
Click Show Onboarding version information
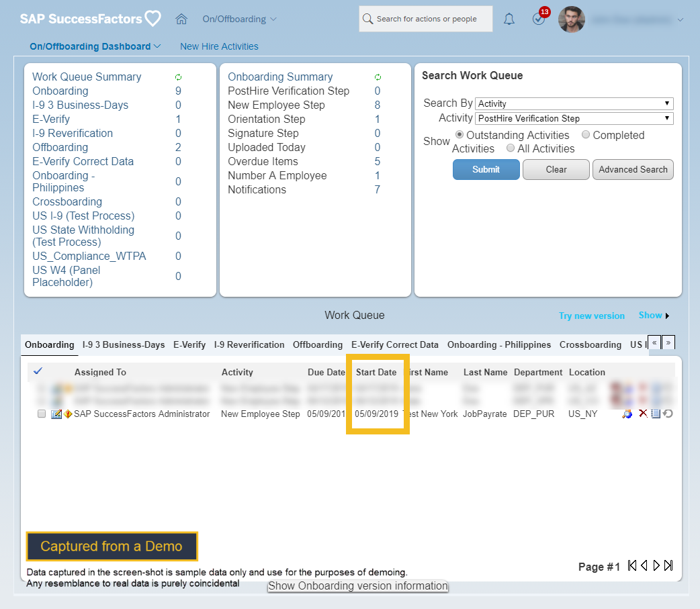click(x=358, y=585)
